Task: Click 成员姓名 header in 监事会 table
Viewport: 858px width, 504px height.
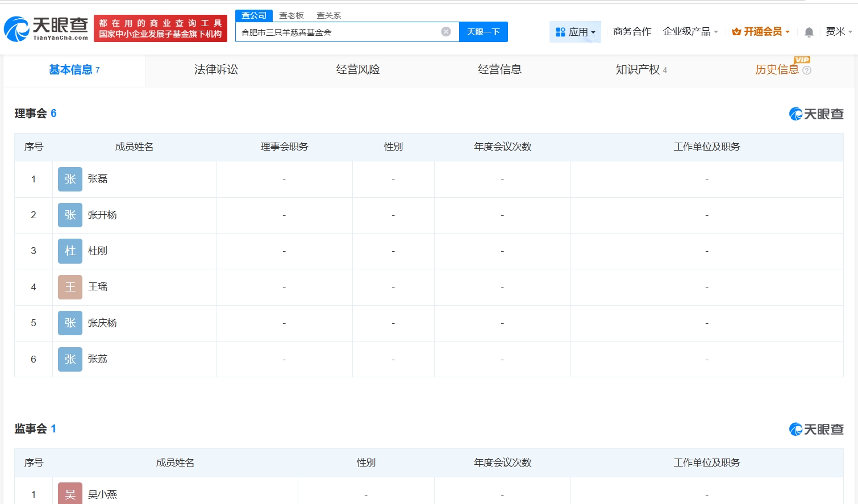Action: pyautogui.click(x=175, y=463)
